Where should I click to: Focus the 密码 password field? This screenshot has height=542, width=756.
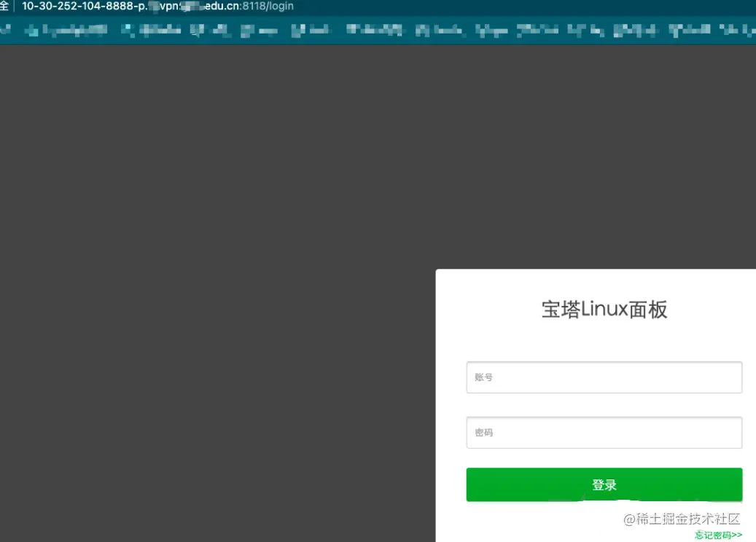coord(604,433)
